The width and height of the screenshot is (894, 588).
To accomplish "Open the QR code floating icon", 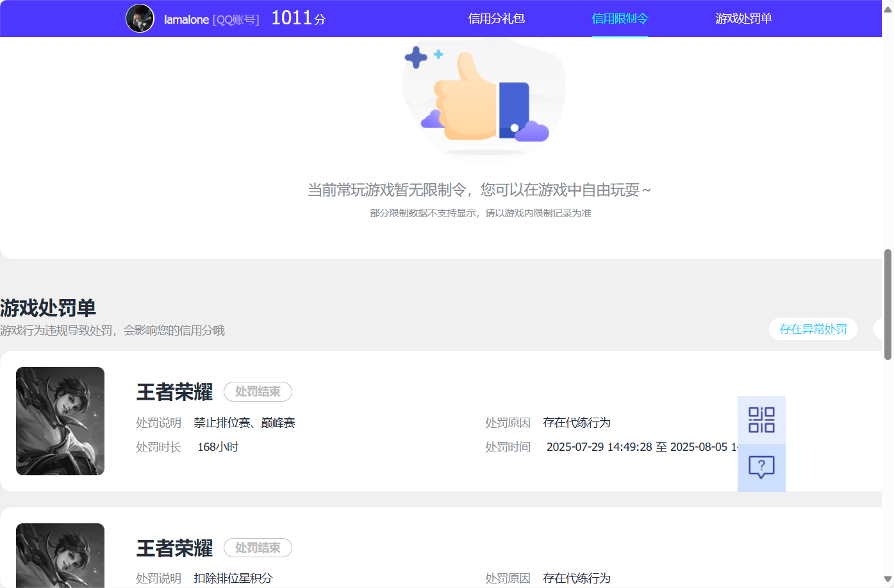I will 761,420.
